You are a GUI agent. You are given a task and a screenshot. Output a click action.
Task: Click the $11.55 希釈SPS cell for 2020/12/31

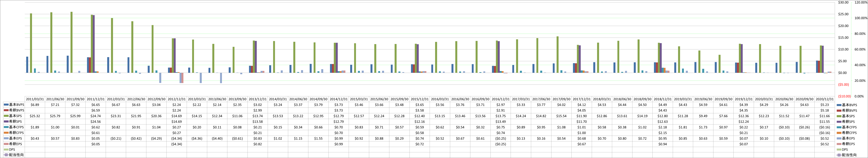pos(825,121)
